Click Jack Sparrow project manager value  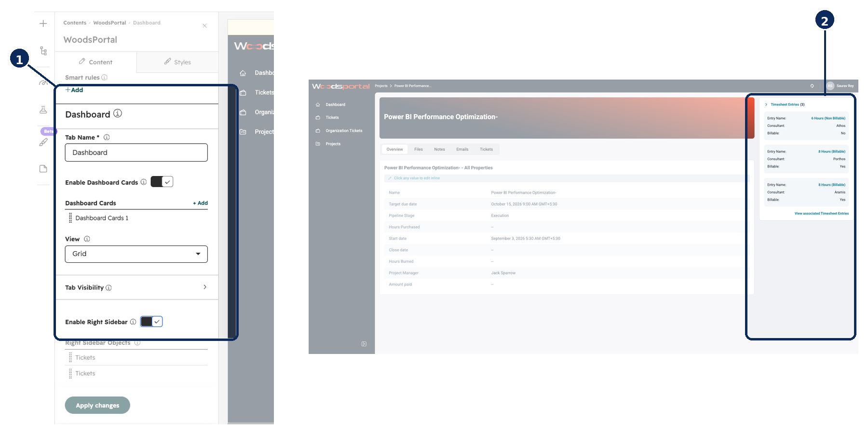click(503, 273)
